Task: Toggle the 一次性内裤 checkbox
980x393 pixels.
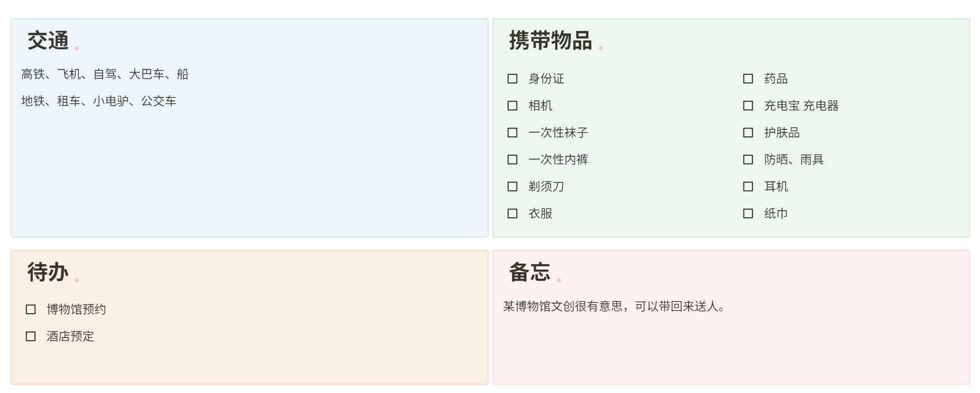Action: 512,160
